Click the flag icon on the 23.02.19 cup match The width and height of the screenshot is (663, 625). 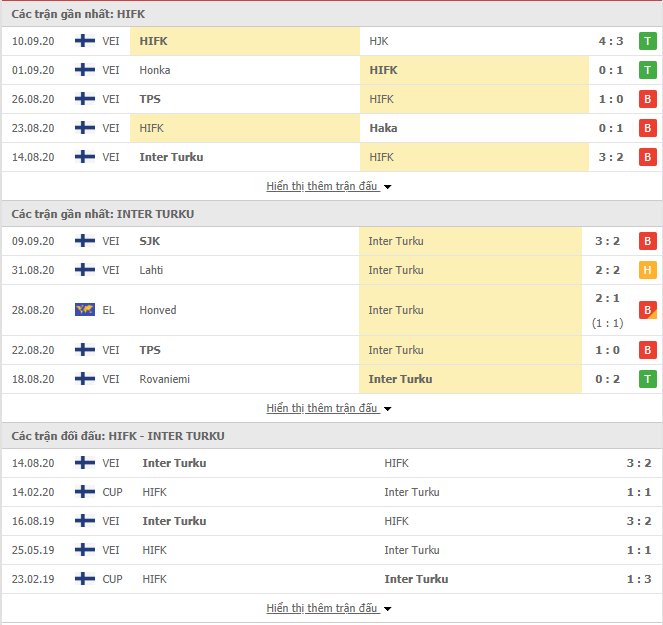[85, 579]
